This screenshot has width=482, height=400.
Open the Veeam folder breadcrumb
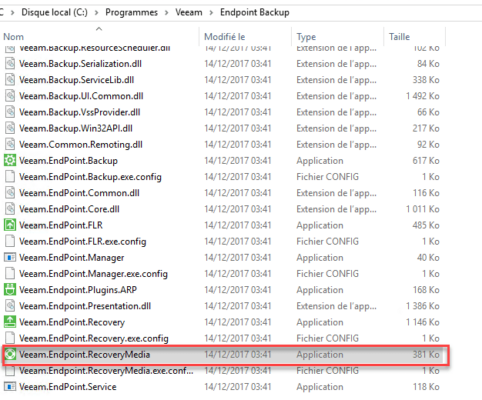coord(189,13)
